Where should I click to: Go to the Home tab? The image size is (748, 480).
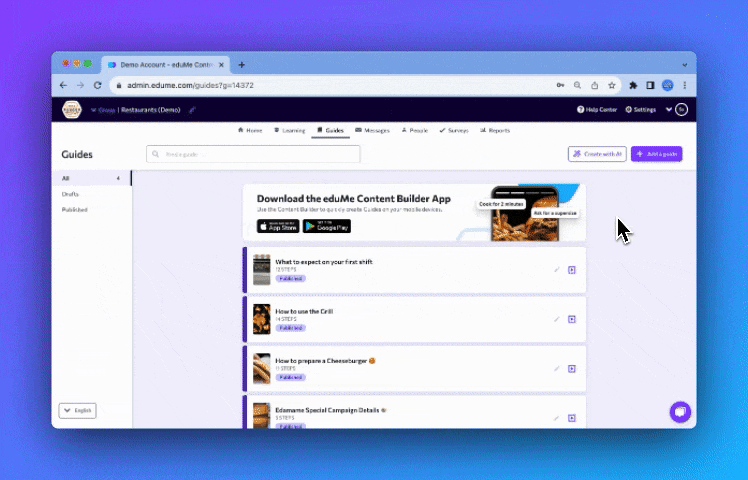pyautogui.click(x=250, y=130)
